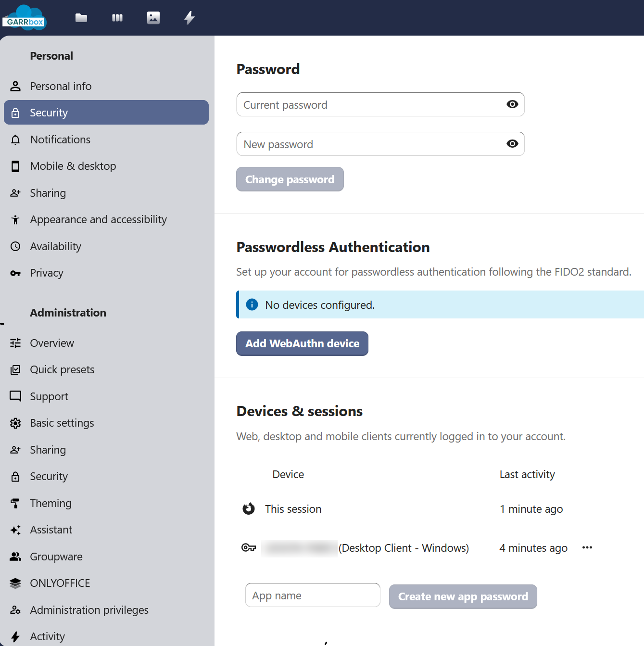Viewport: 644px width, 646px height.
Task: Click the GARRbox logo
Action: 25,19
